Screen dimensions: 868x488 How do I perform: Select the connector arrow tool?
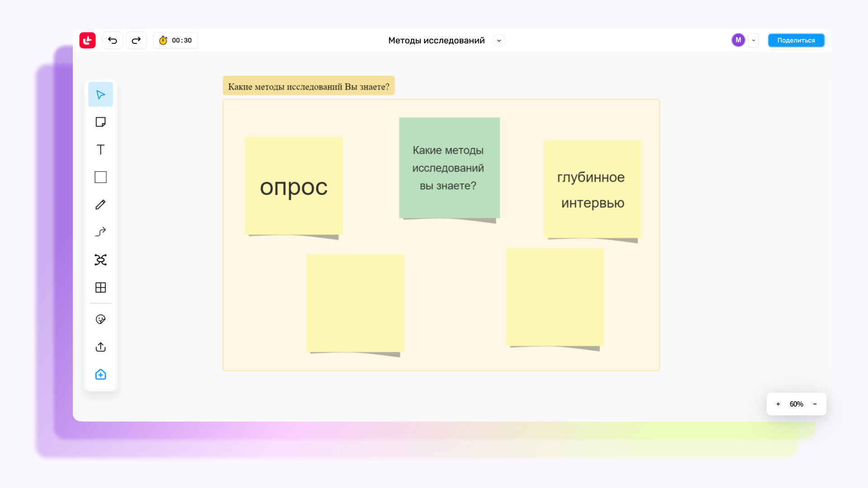(100, 232)
